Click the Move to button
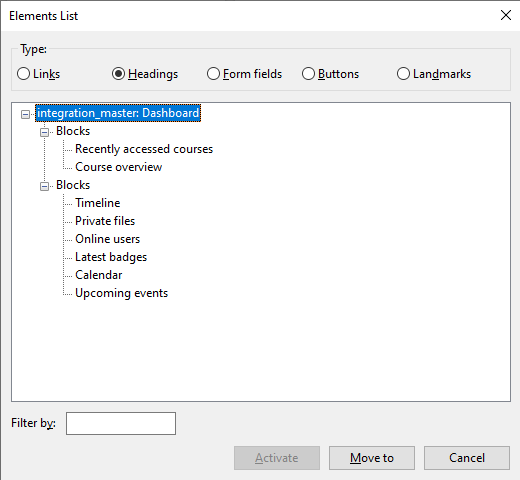 coord(372,458)
